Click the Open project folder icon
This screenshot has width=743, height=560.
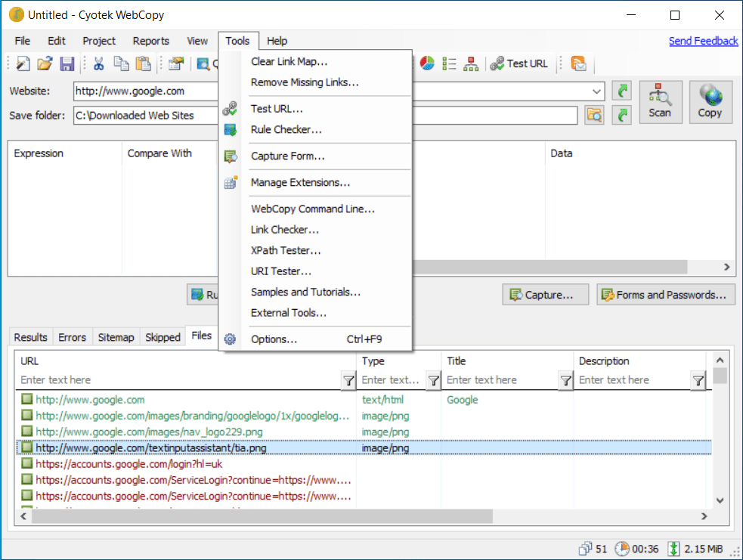coord(45,63)
